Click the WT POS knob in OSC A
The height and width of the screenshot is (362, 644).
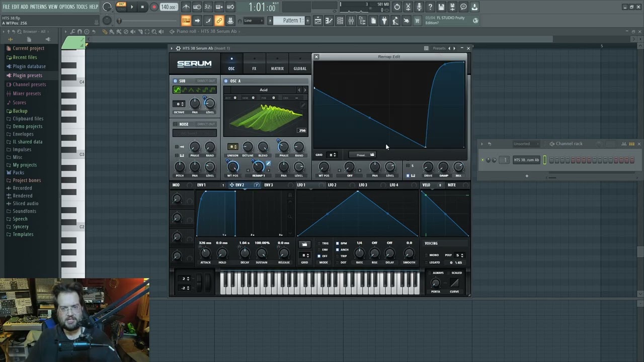coord(232,166)
